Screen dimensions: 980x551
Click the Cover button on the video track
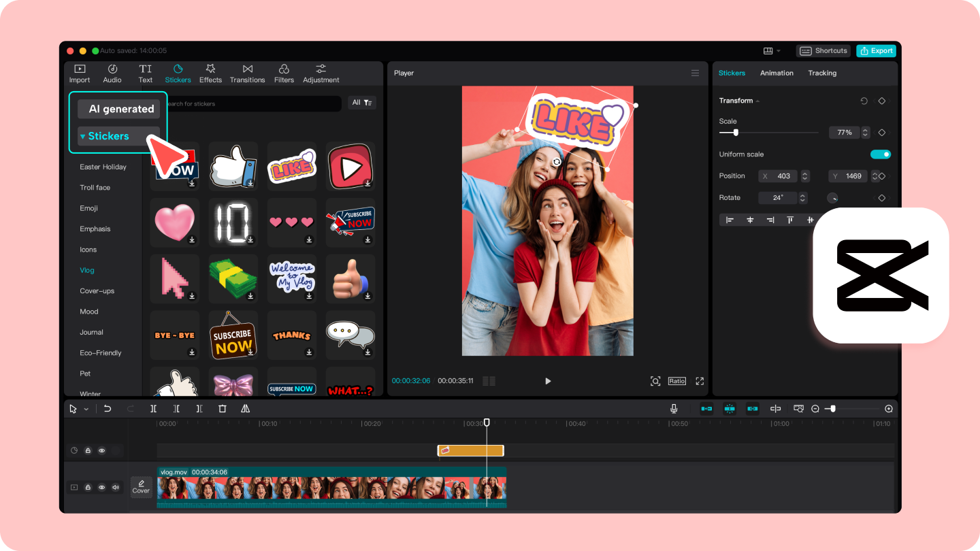point(141,487)
